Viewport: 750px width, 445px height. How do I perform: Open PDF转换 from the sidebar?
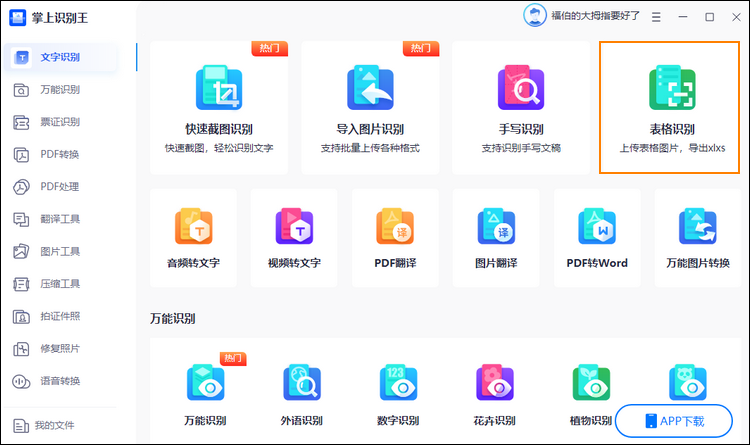(59, 154)
